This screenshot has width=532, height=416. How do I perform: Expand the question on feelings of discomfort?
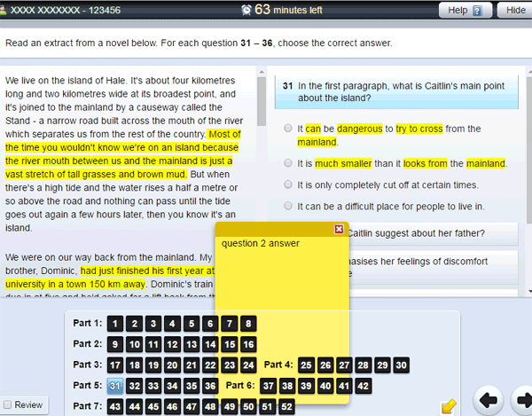click(433, 267)
